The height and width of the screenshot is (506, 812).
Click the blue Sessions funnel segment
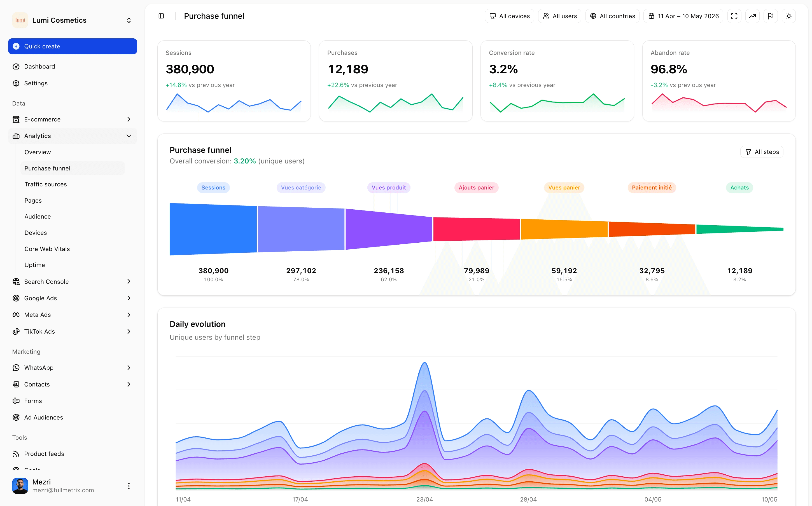[x=213, y=229]
